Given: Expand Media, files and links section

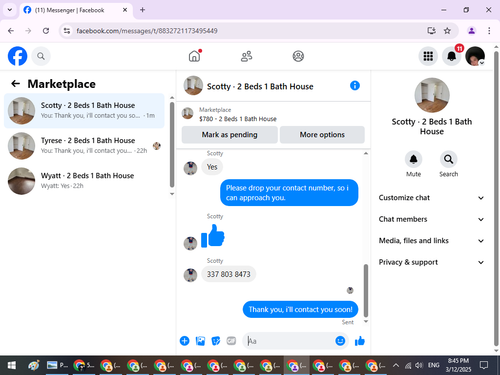Looking at the screenshot, I should (x=431, y=241).
